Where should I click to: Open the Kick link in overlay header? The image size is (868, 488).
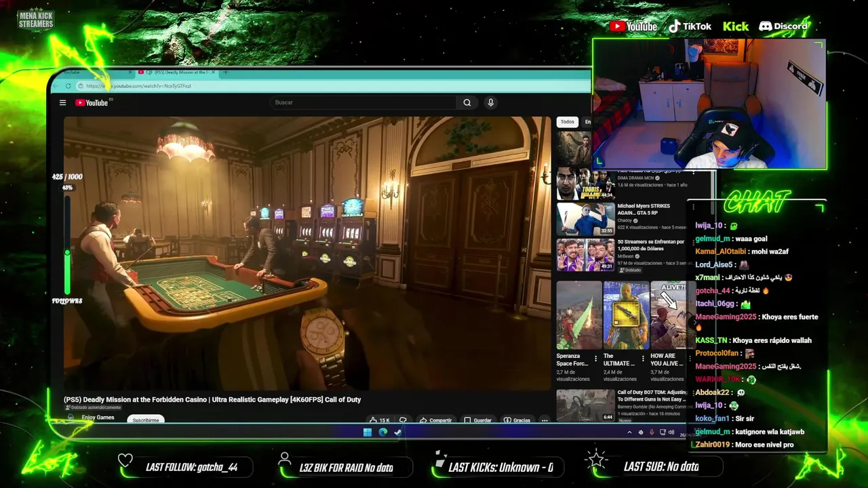click(x=735, y=26)
